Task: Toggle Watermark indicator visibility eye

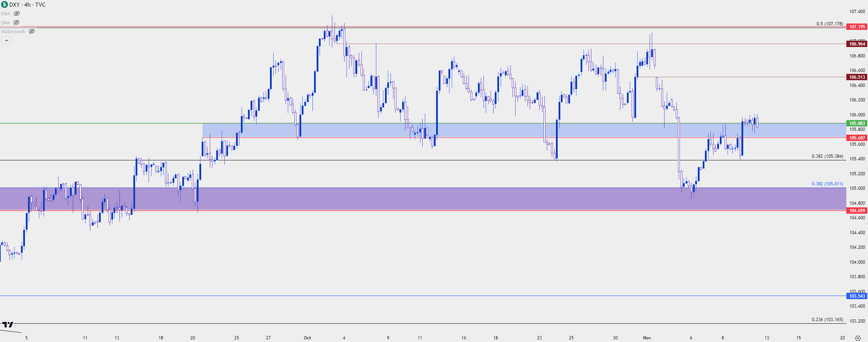Action: (32, 31)
